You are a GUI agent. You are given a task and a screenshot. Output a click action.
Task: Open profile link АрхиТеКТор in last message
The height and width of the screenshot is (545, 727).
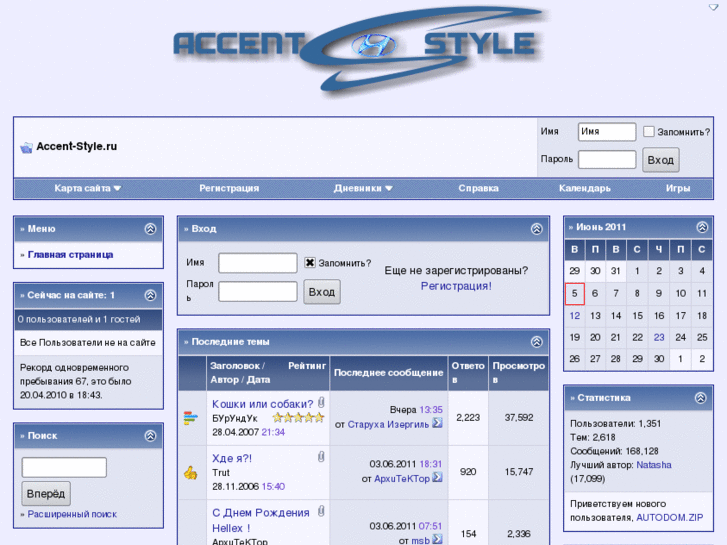click(x=402, y=479)
